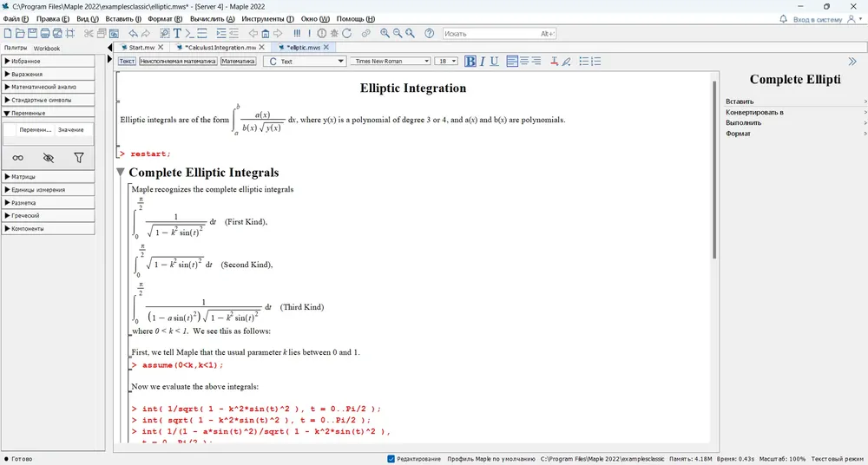Restart the Maple server with the circular arrow icon

pyautogui.click(x=347, y=33)
